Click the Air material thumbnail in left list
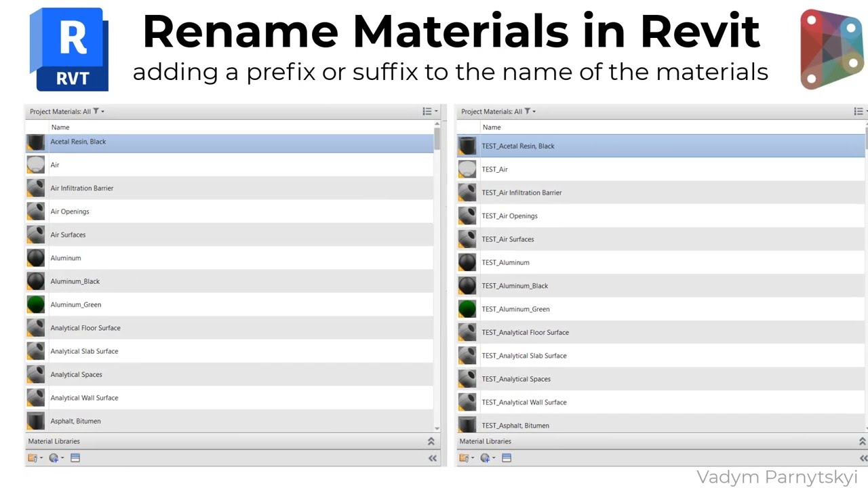 click(x=36, y=165)
